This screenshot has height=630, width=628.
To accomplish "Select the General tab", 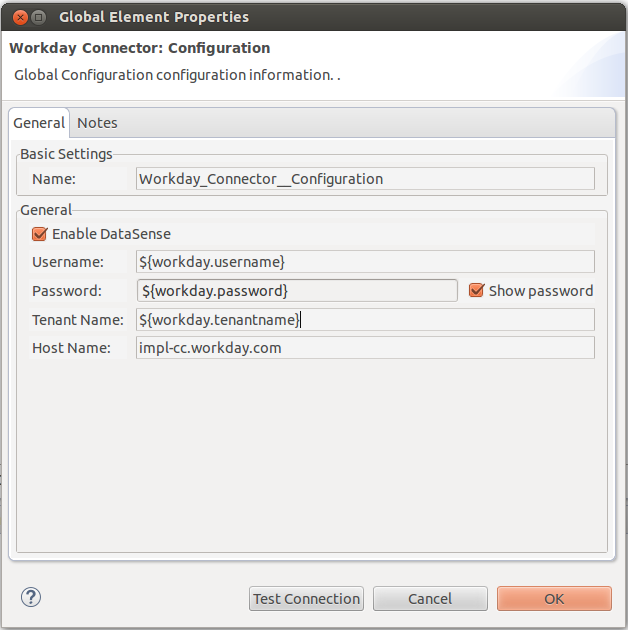I will click(39, 123).
